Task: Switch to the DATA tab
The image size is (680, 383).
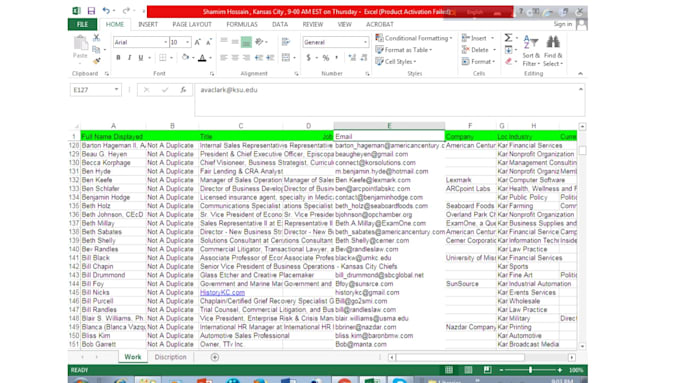Action: point(280,24)
